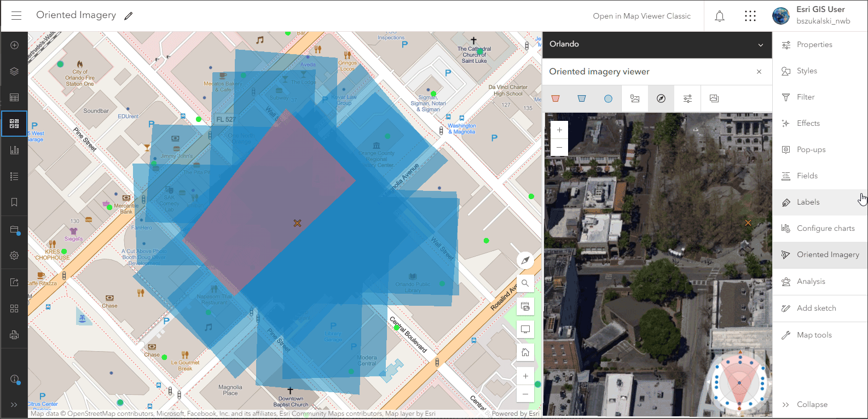Open Add sketch in right toolbar
Image resolution: width=868 pixels, height=419 pixels.
click(x=820, y=309)
